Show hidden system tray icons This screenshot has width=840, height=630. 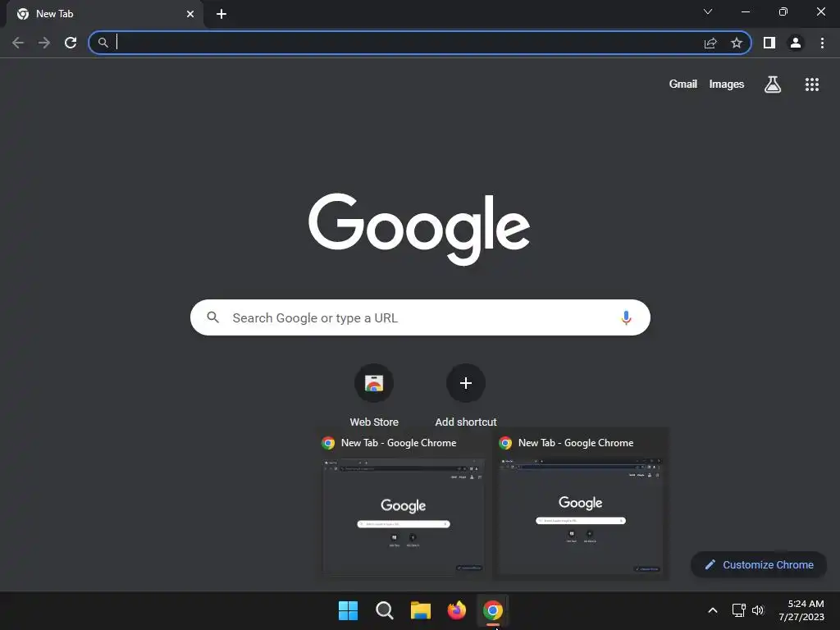[713, 610]
